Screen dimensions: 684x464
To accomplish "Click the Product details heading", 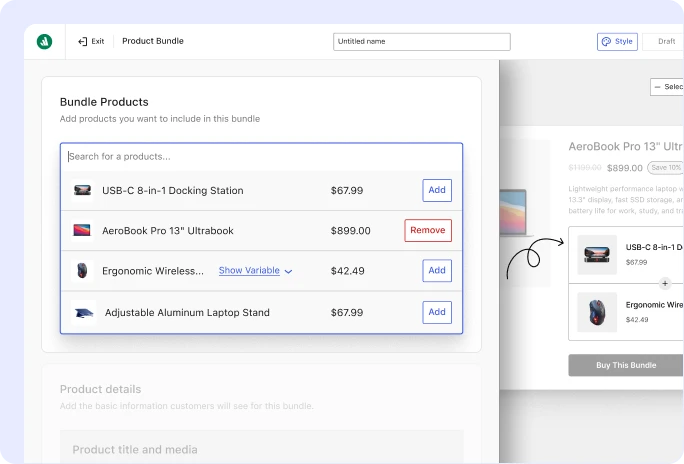I will pos(100,389).
